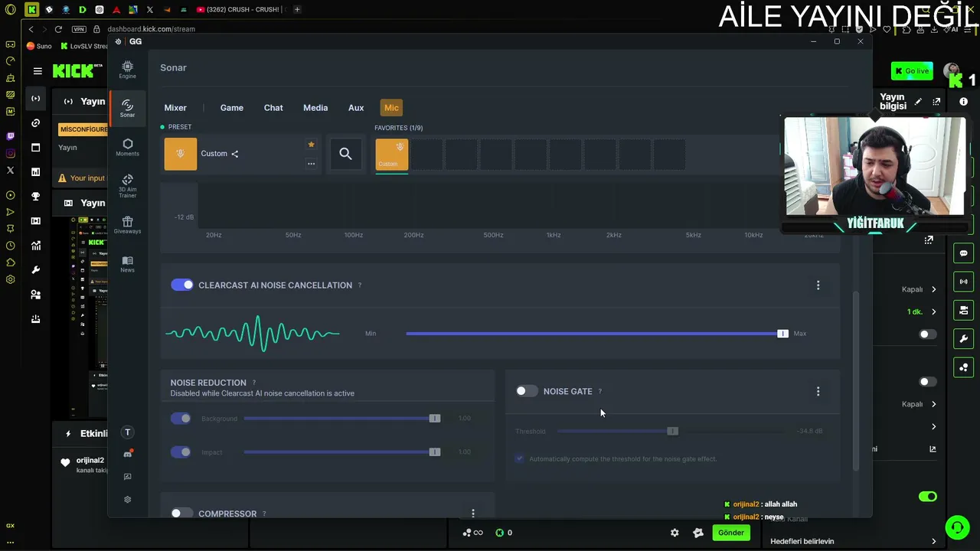Share the Custom preset

click(235, 154)
